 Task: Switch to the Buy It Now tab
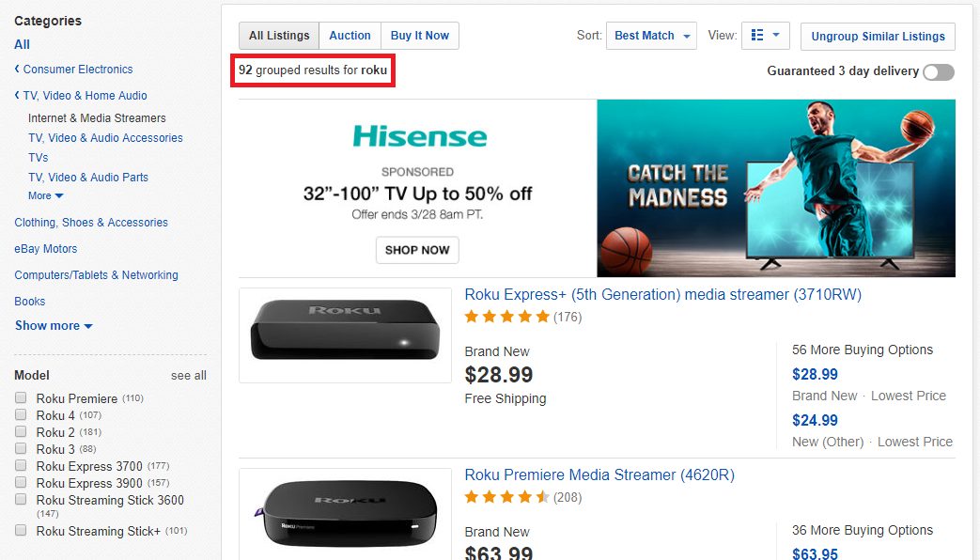point(420,36)
